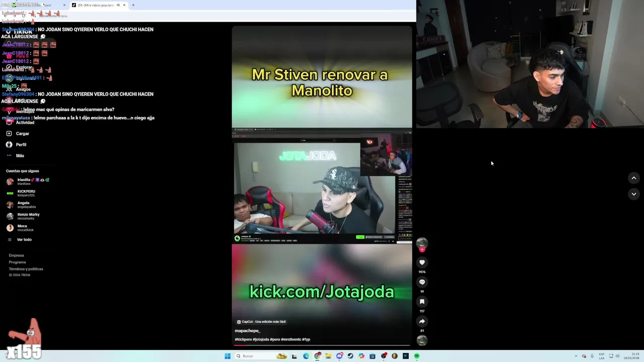This screenshot has width=644, height=362.
Task: Like the video with the heart icon
Action: click(422, 262)
